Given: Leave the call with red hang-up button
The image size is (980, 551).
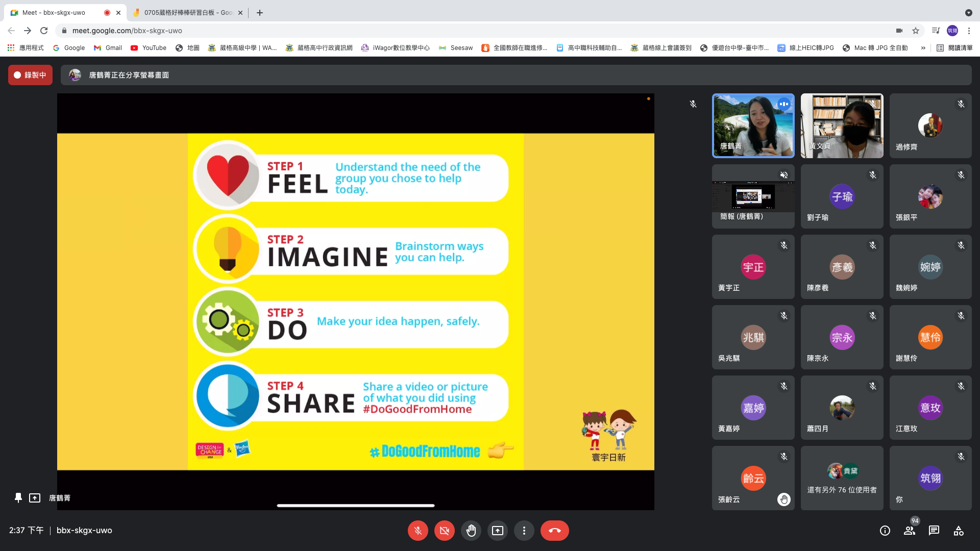Looking at the screenshot, I should coord(554,531).
